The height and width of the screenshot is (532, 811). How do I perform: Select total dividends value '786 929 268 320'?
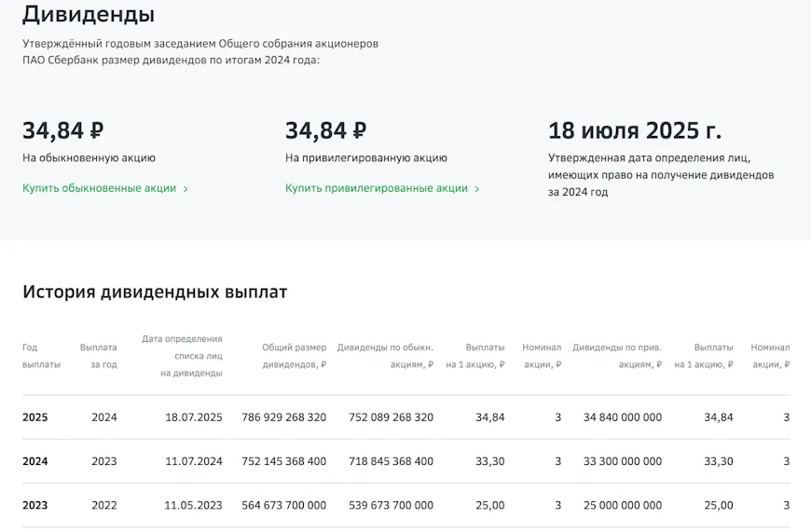click(x=284, y=417)
